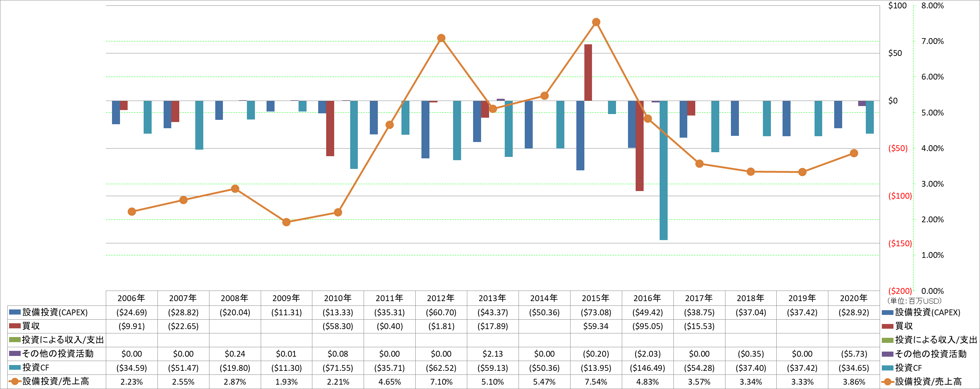Click the 投資CF value ($13.95)
Screen dimensions: 980x389
[596, 368]
